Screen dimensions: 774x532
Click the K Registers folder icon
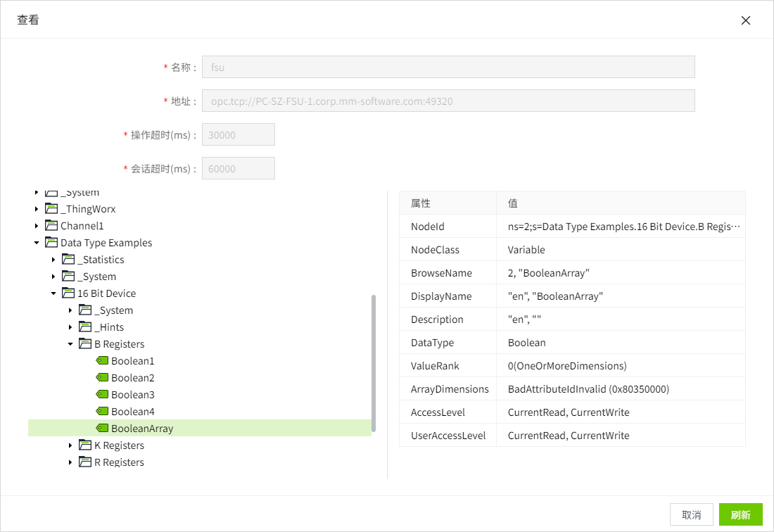point(85,445)
